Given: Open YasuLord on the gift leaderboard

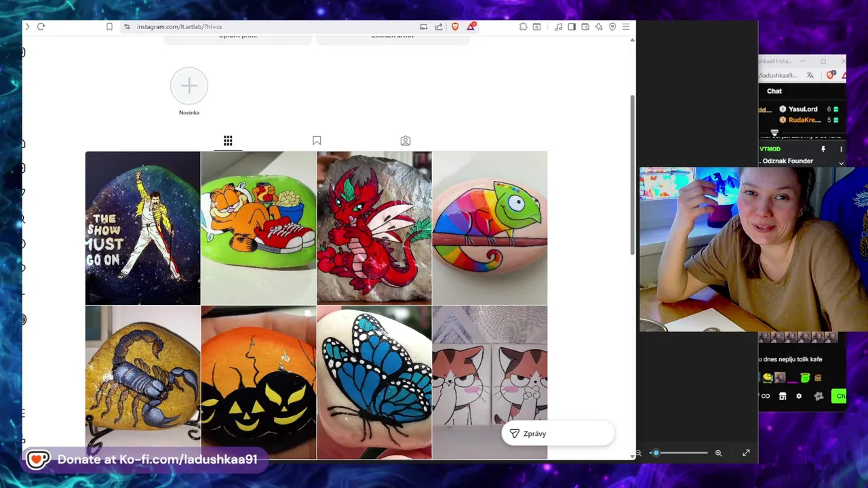Looking at the screenshot, I should [803, 109].
